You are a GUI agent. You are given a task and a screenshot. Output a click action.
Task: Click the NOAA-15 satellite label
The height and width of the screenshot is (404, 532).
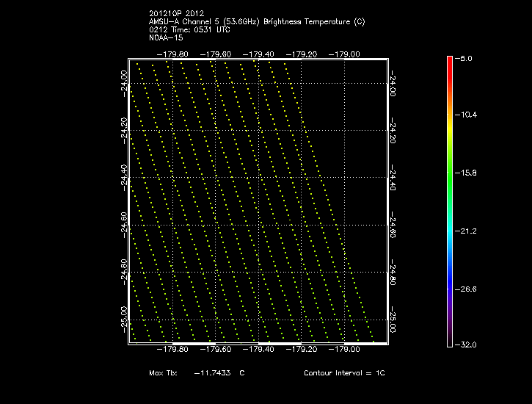pyautogui.click(x=166, y=37)
